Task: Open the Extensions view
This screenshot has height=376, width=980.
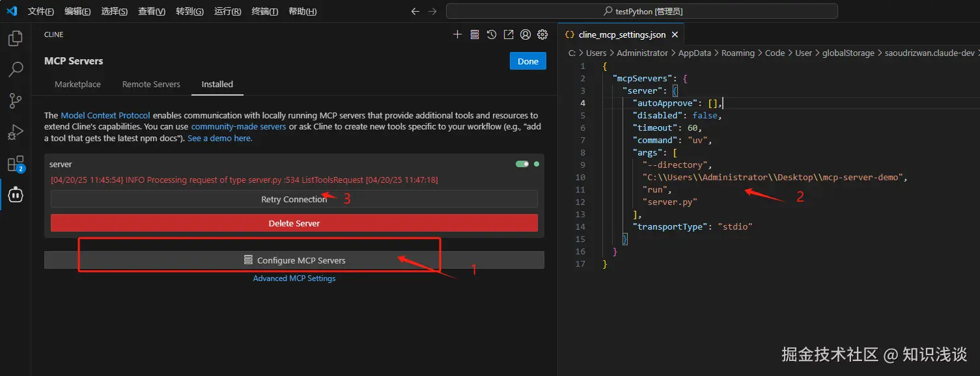Action: (16, 163)
